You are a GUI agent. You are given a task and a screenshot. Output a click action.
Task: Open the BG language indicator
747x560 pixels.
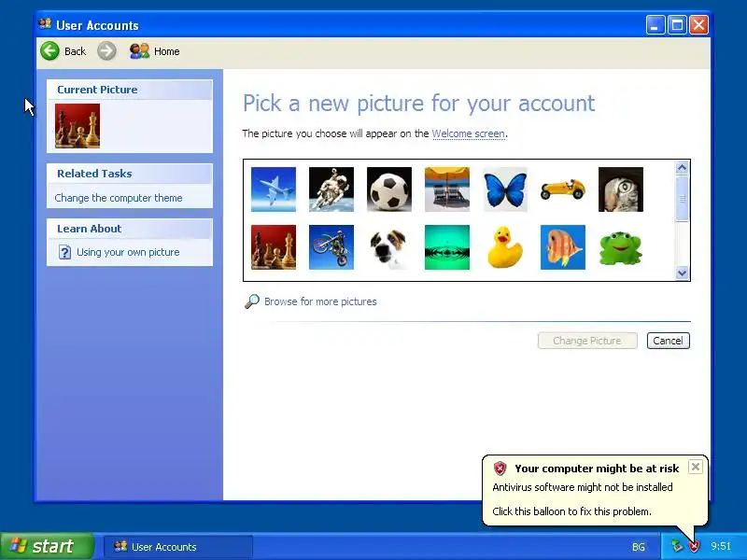[x=639, y=547]
